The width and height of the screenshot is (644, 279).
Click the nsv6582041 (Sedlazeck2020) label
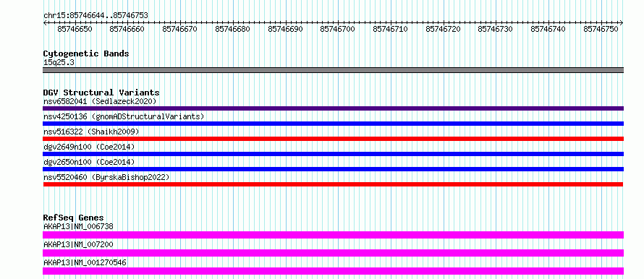click(x=100, y=101)
